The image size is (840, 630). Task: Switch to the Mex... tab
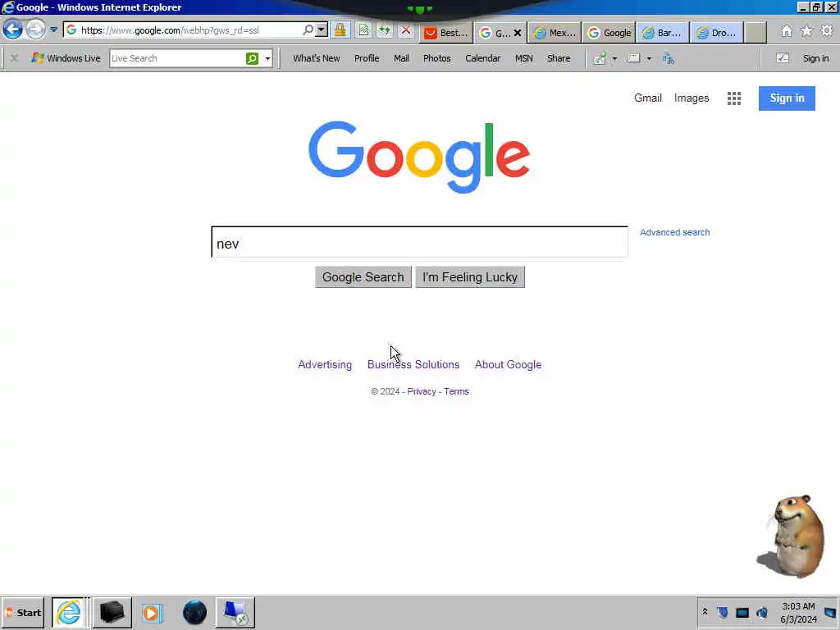click(x=555, y=33)
